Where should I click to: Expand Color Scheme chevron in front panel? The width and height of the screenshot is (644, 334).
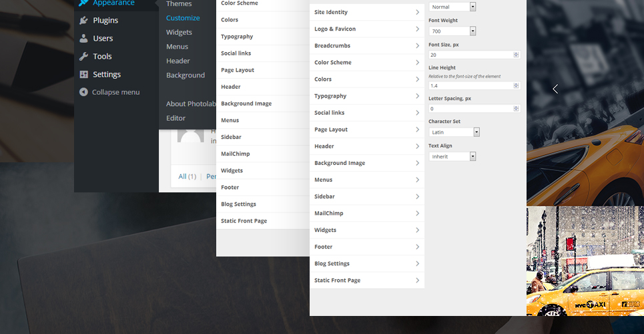pos(417,63)
